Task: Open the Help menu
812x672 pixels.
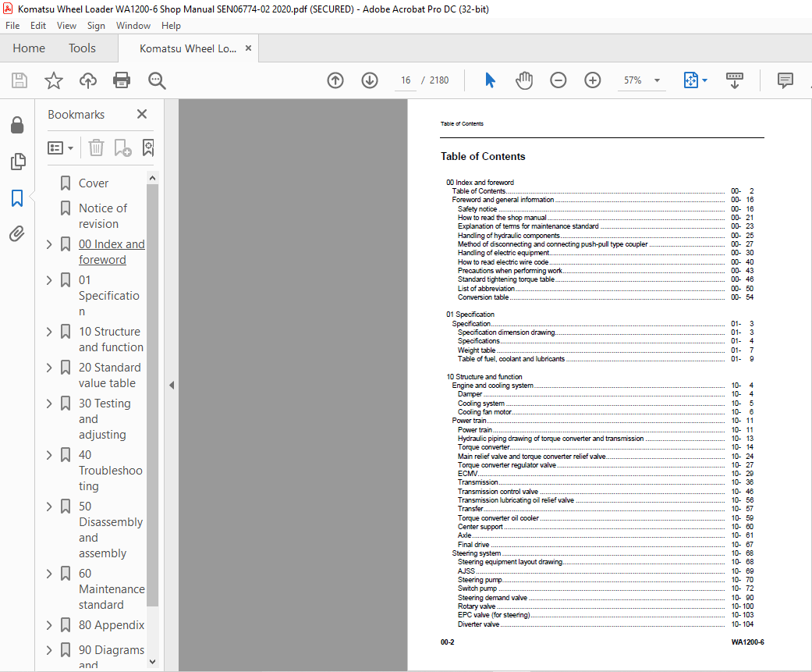Action: coord(171,26)
